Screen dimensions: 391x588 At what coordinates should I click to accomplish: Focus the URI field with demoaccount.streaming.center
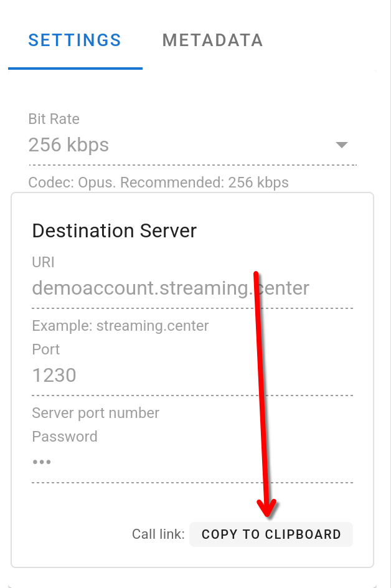pos(171,288)
